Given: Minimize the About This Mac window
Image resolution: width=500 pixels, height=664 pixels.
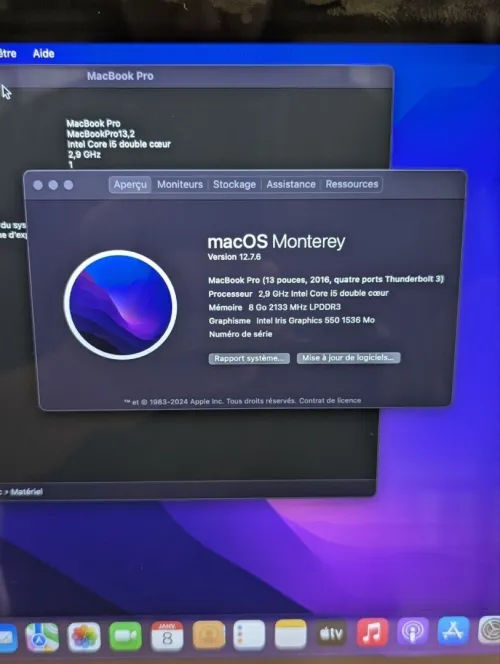Looking at the screenshot, I should click(x=53, y=185).
